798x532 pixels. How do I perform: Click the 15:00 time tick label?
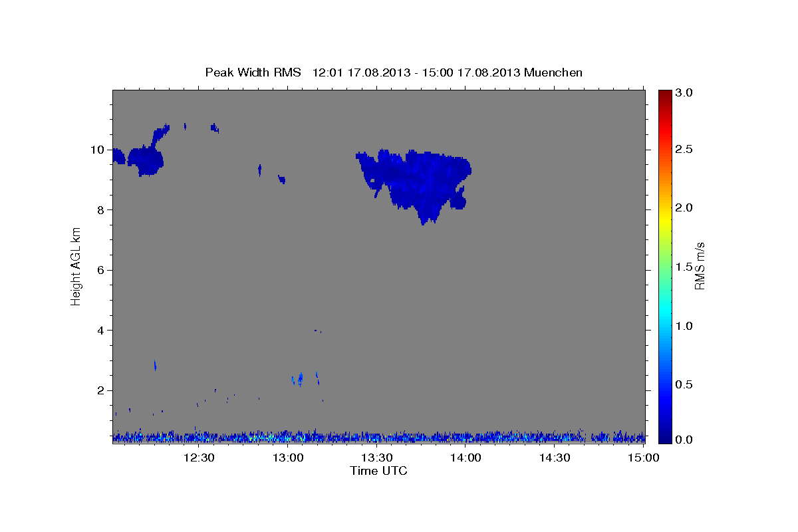[x=644, y=458]
